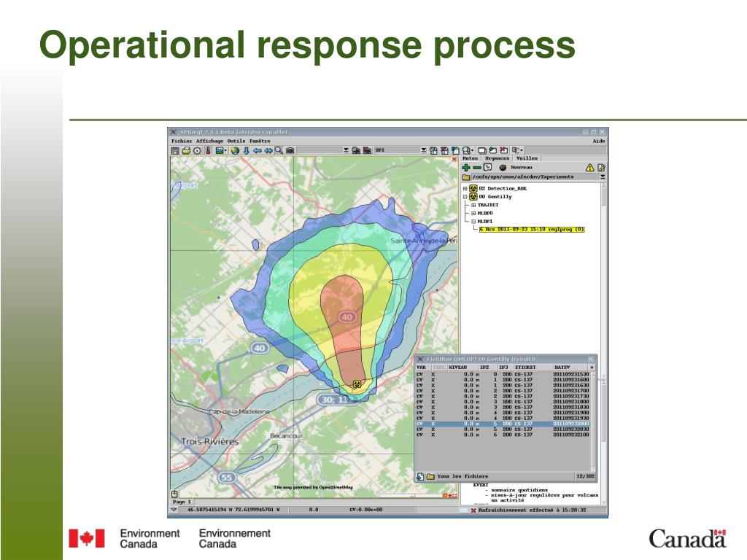The height and width of the screenshot is (560, 747).
Task: Switch to the Urgences tab
Action: [x=497, y=158]
